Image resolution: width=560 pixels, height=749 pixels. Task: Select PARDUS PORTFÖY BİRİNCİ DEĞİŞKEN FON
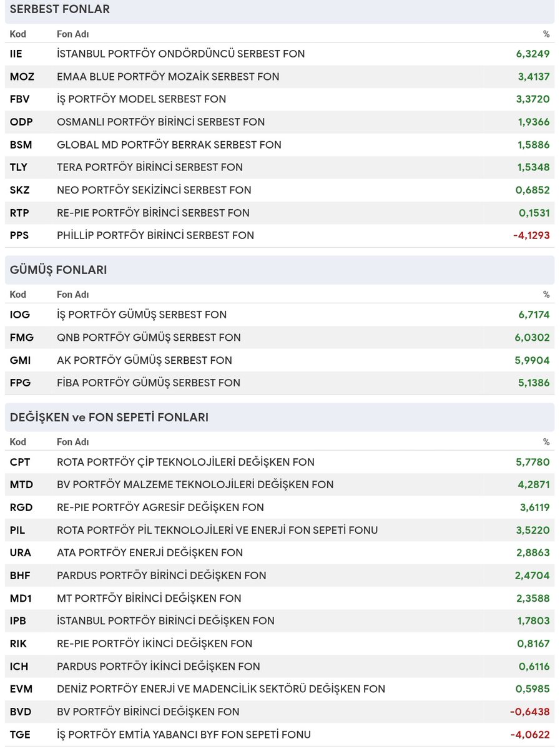point(162,575)
